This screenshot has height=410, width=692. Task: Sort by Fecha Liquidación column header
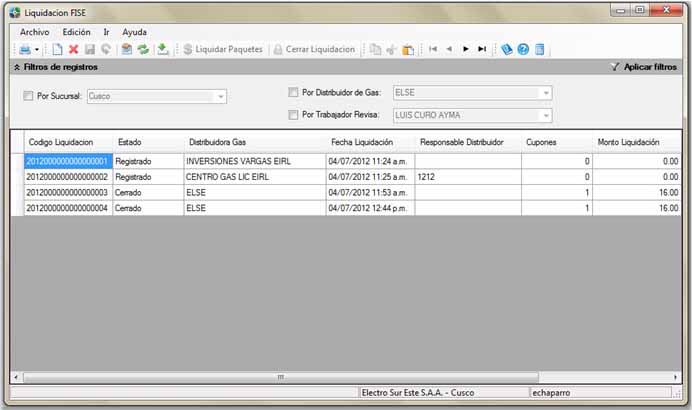coord(370,142)
